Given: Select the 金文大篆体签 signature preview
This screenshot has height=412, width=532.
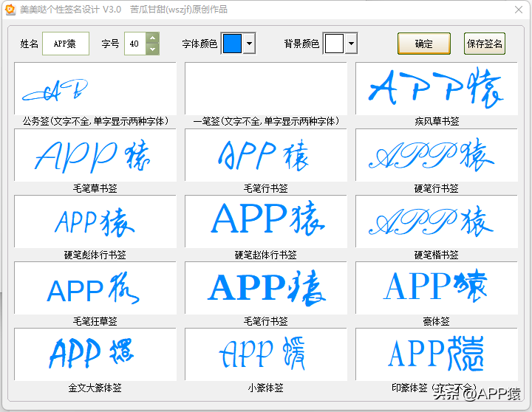Looking at the screenshot, I should coord(95,354).
